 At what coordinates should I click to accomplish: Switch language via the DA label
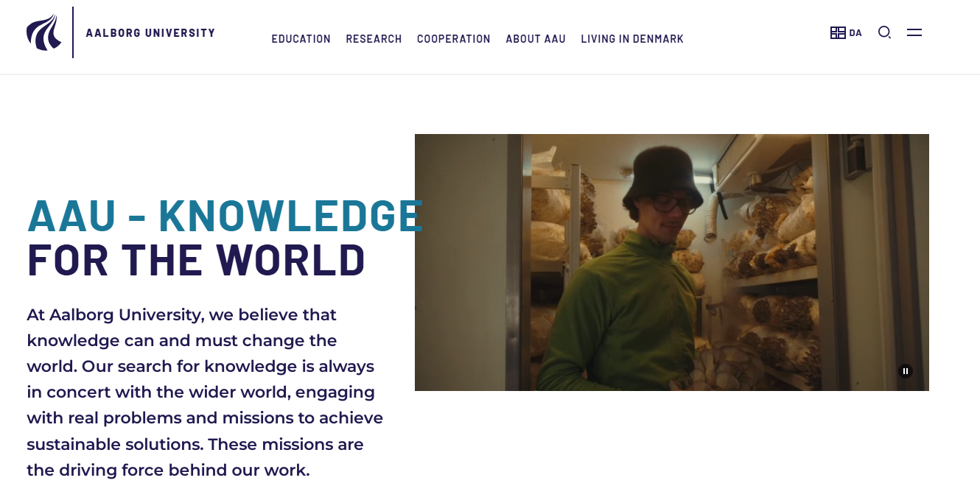click(855, 33)
